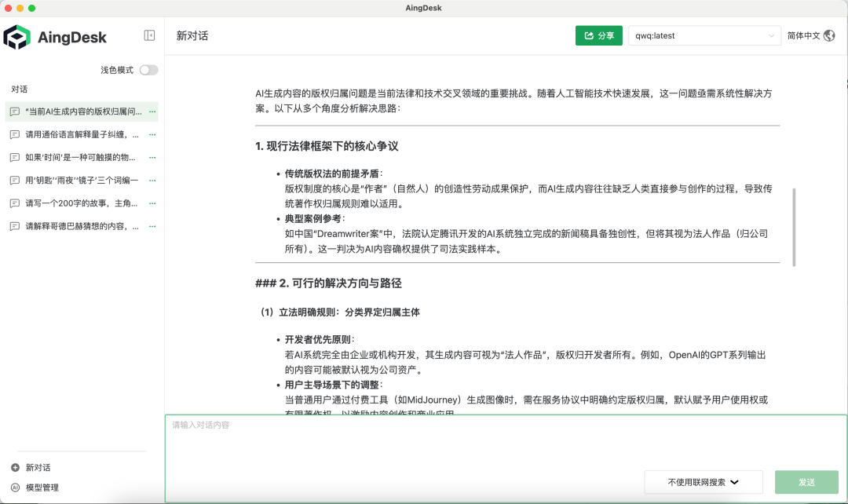Open the '如果时间是一种可触摸的物' conversation

click(82, 157)
